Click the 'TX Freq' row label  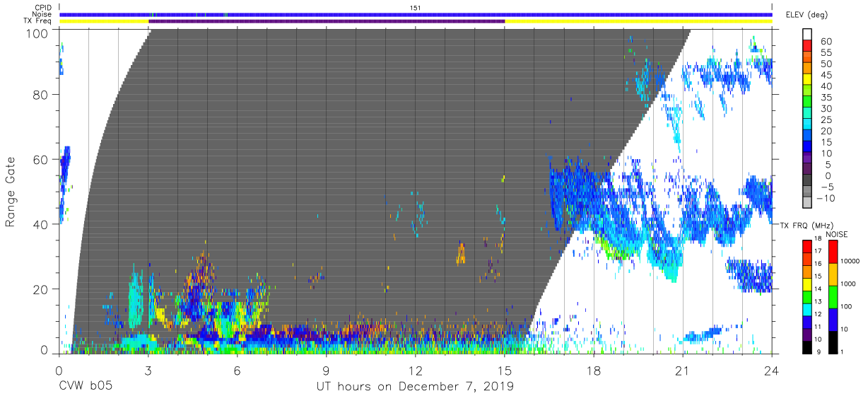pos(39,21)
